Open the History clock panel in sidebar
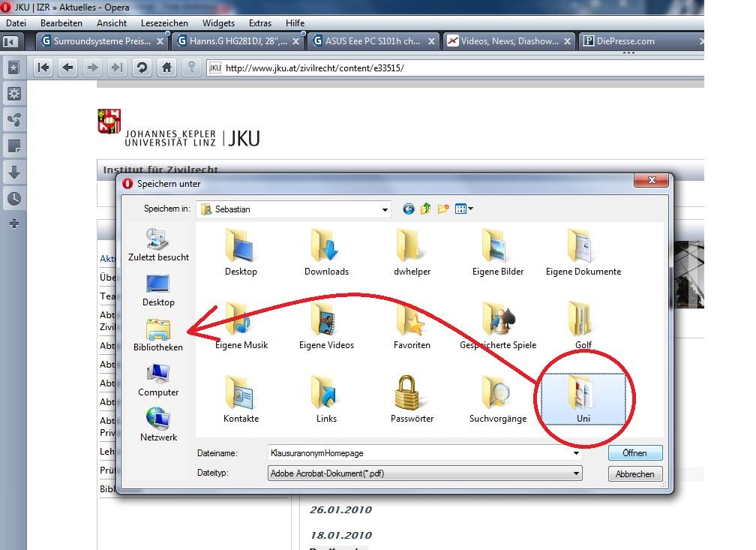Image resolution: width=756 pixels, height=550 pixels. (13, 199)
